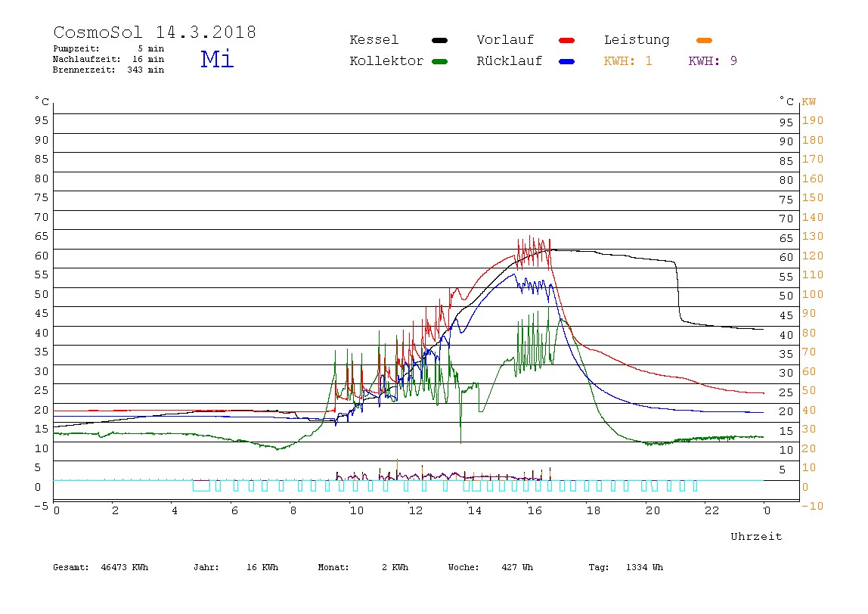868x614 pixels.
Task: Select hour '6' on the time axis
Action: coord(234,510)
